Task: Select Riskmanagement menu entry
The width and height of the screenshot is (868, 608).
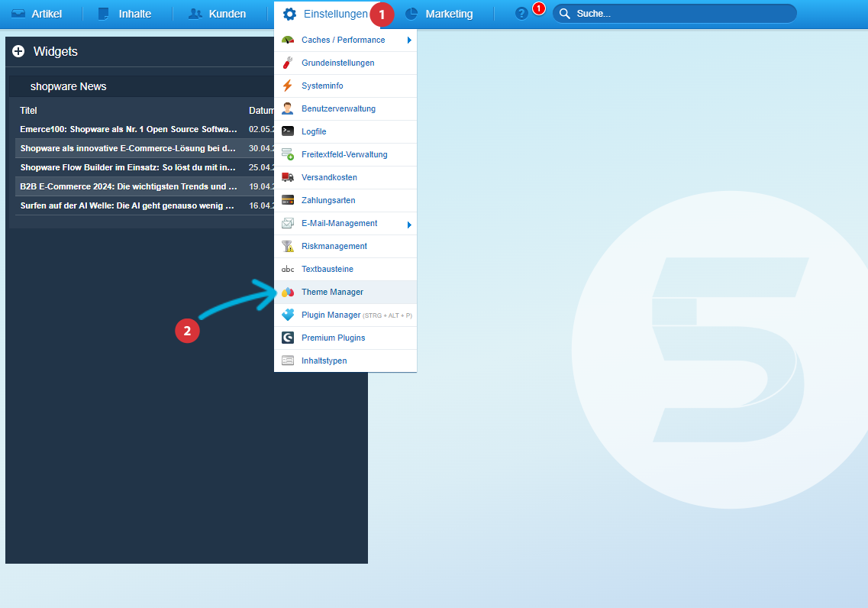Action: tap(345, 246)
